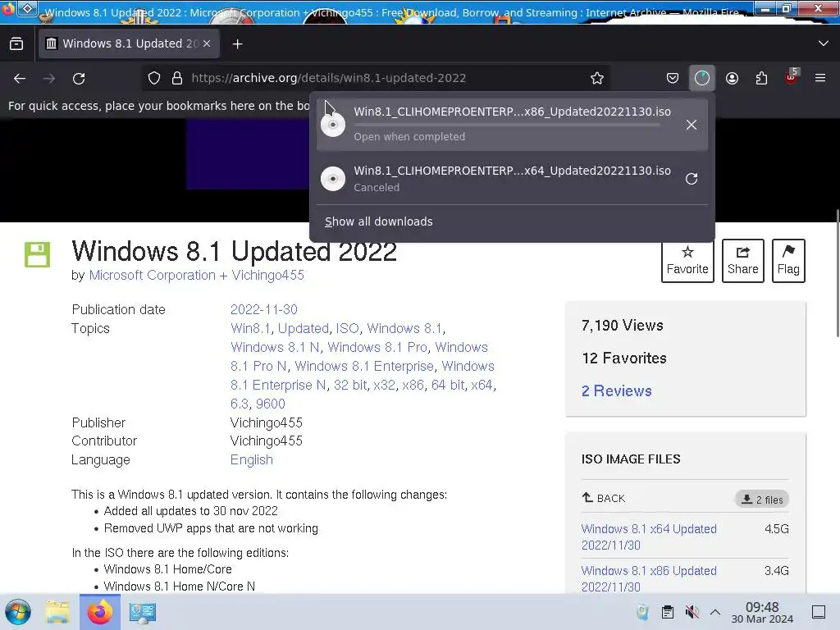Open the Windows Start button
This screenshot has height=630, width=840.
point(18,612)
